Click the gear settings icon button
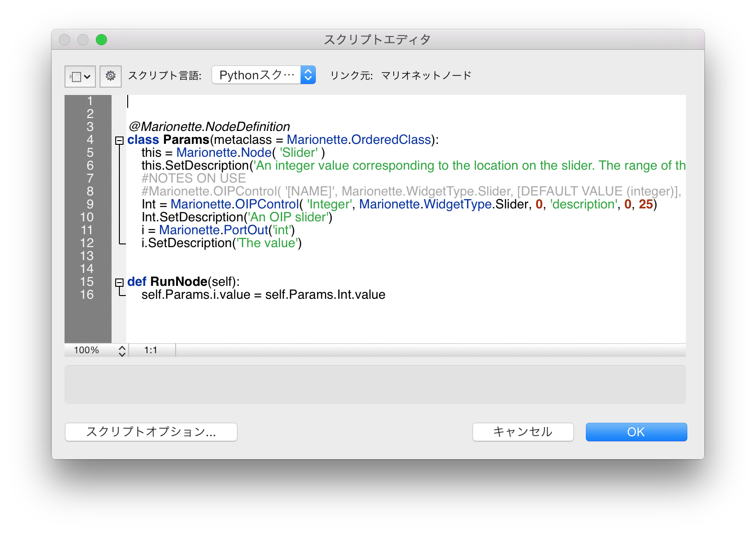The image size is (756, 533). tap(111, 76)
